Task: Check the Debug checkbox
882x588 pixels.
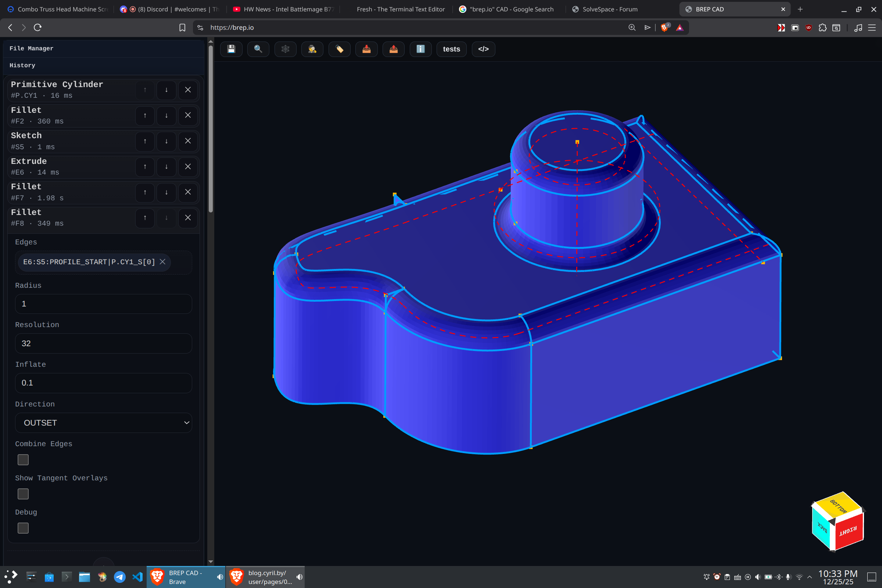Action: click(x=23, y=528)
